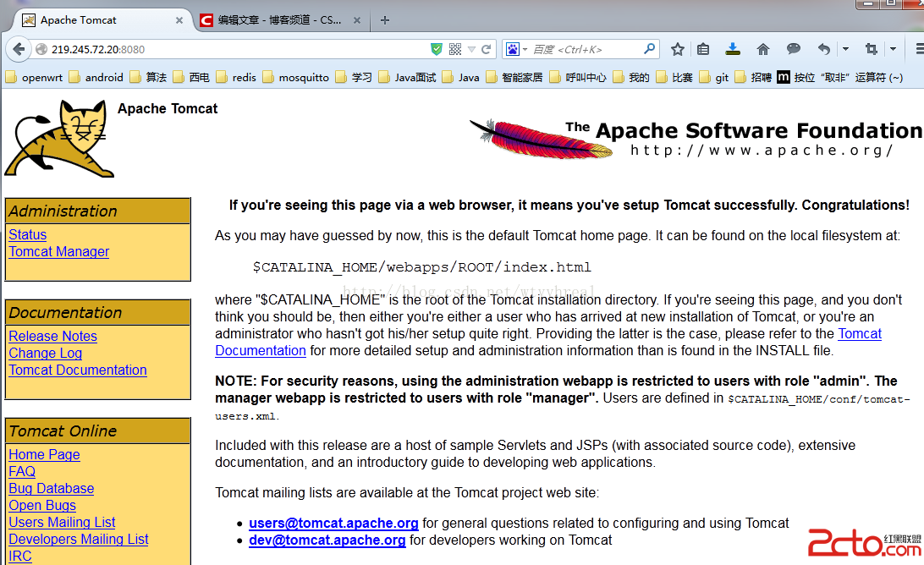The width and height of the screenshot is (924, 565).
Task: Click the users@tomcat.apache.org email link
Action: click(333, 524)
